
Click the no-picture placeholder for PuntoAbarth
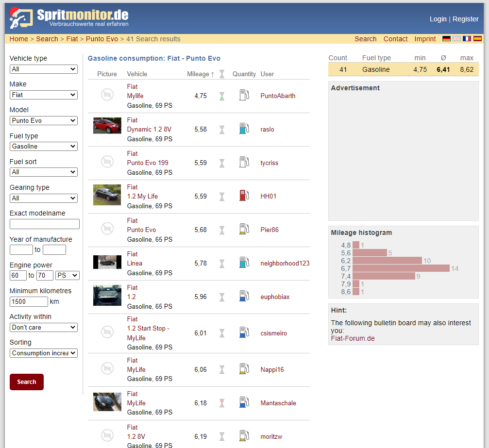tap(107, 95)
